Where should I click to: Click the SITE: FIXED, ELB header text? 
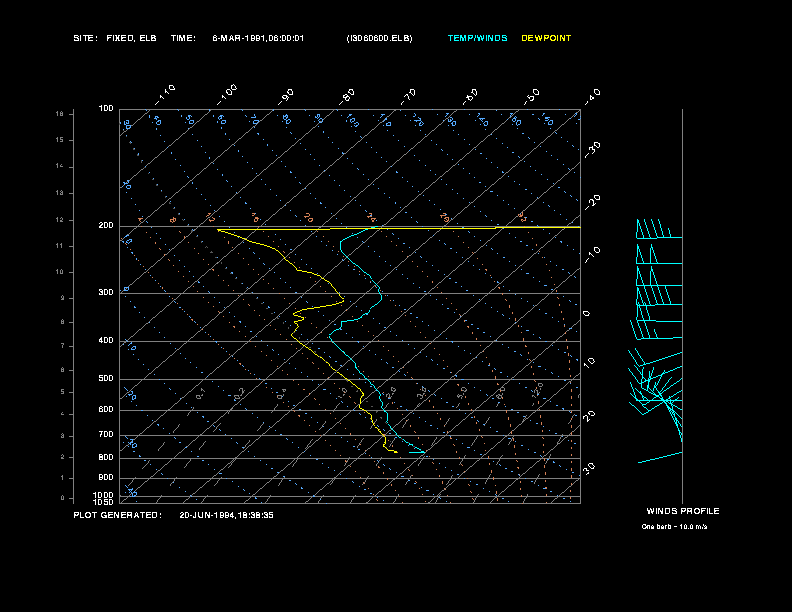click(x=114, y=38)
